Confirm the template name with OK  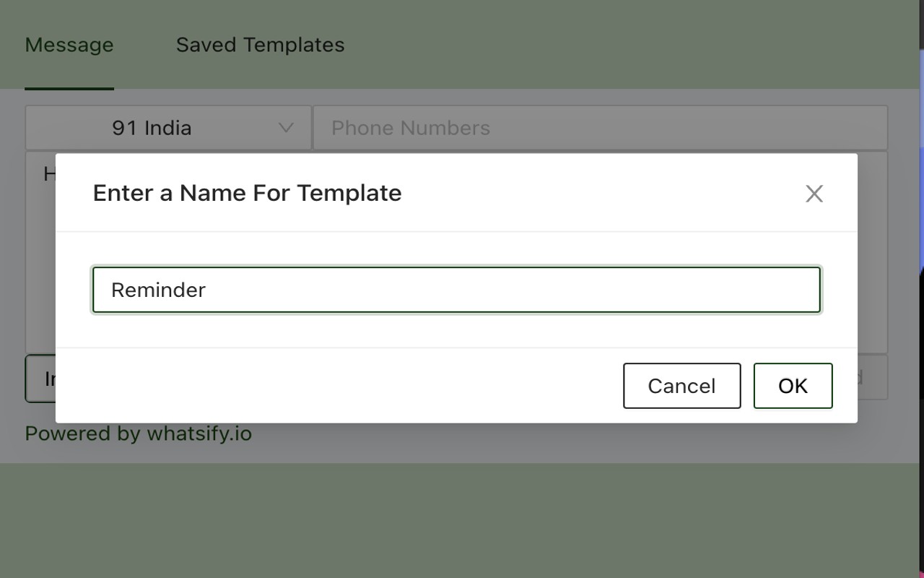[x=793, y=386]
